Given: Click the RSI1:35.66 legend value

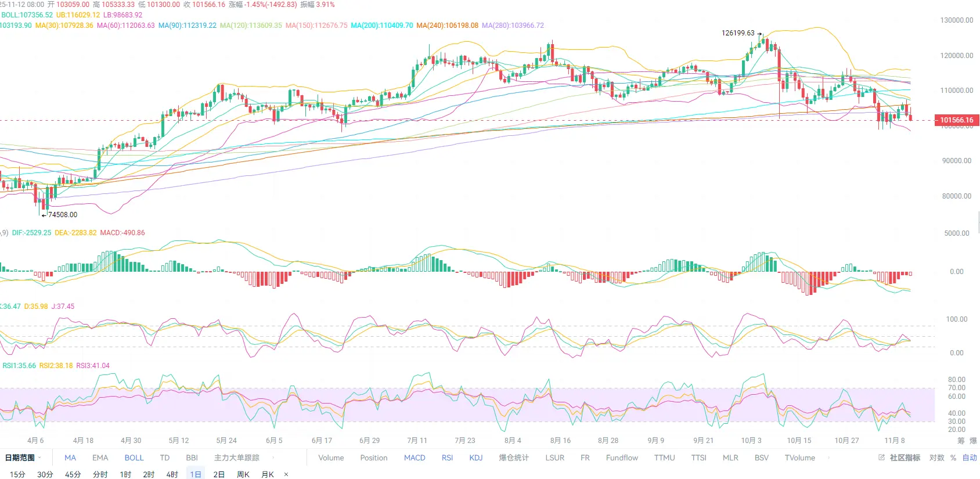Looking at the screenshot, I should point(19,366).
